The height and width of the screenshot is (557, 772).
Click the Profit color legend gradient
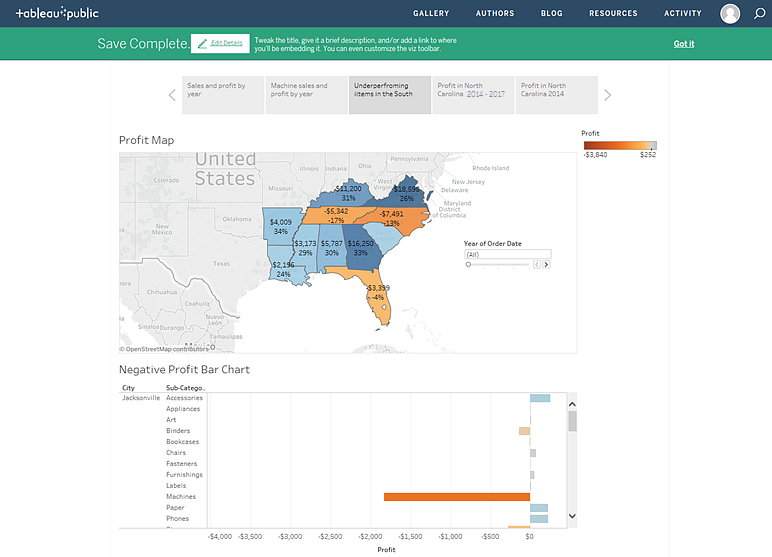coord(619,145)
